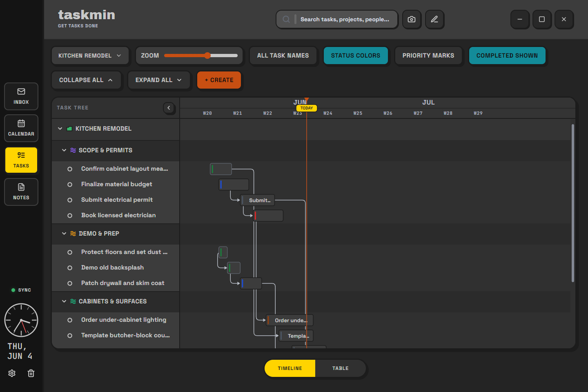Image resolution: width=588 pixels, height=392 pixels.
Task: Click the trash bin icon
Action: pyautogui.click(x=31, y=373)
